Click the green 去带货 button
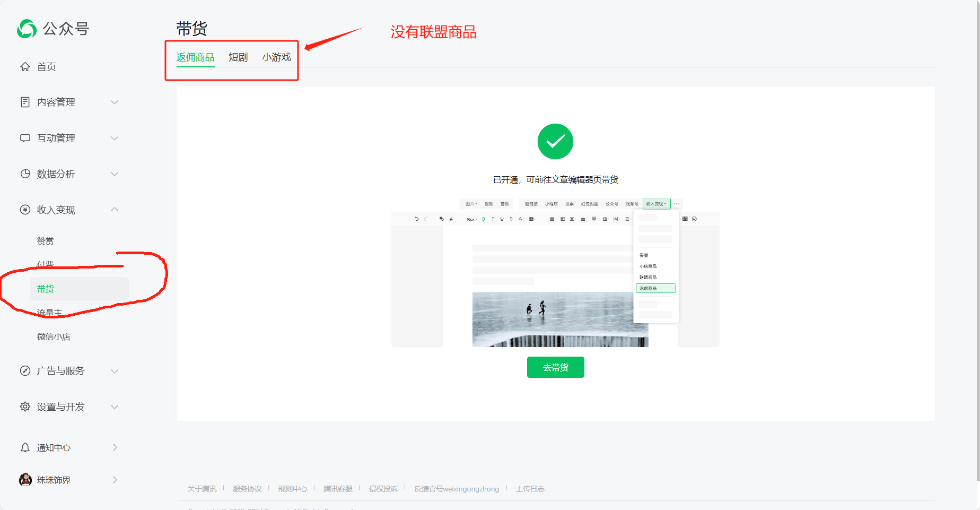Screen dimensions: 980x510 point(556,367)
